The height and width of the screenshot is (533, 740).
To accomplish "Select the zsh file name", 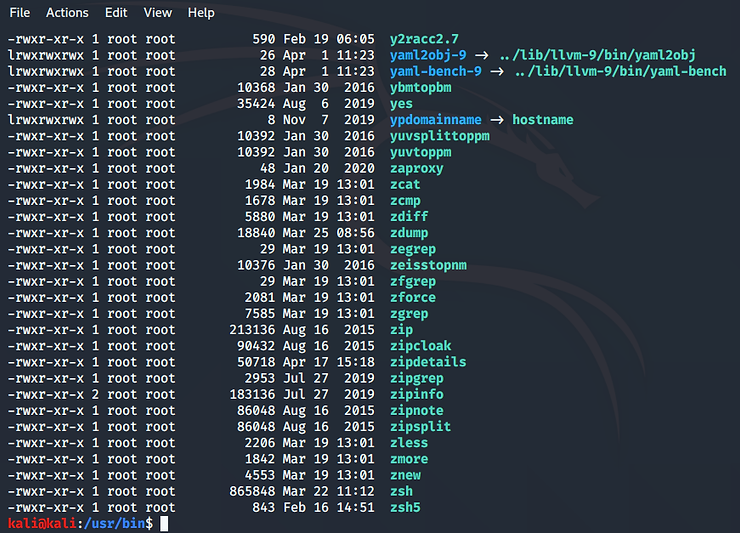I will [x=401, y=491].
